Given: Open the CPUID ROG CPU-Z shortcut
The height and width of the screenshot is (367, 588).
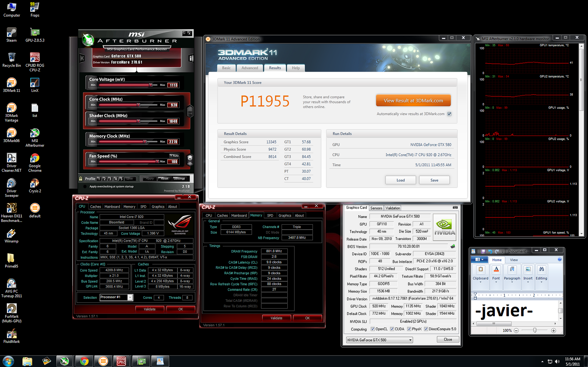Looking at the screenshot, I should point(35,62).
